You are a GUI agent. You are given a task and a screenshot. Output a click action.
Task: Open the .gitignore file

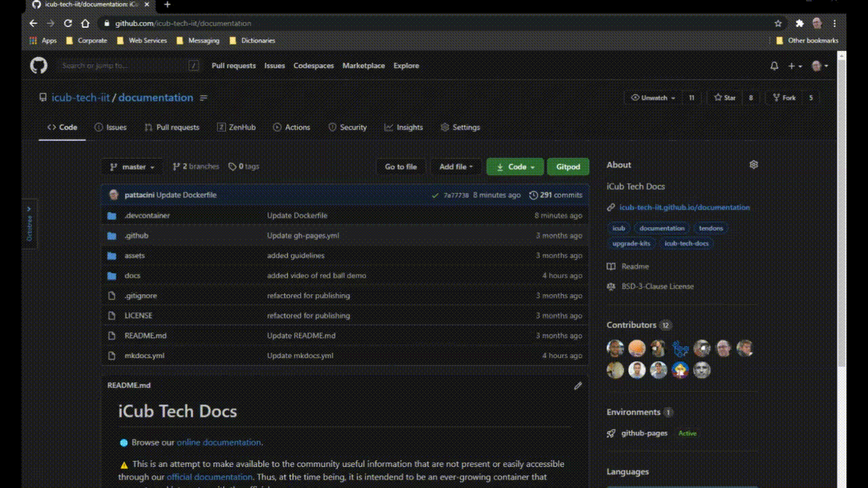[140, 296]
